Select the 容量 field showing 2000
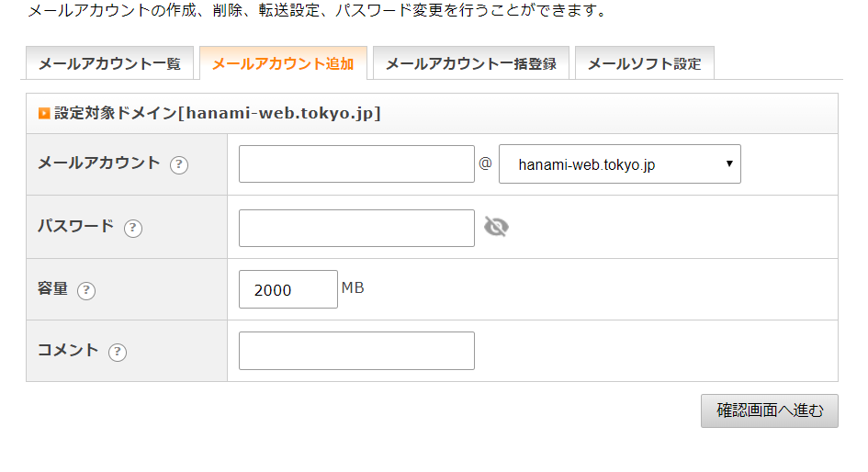 287,289
